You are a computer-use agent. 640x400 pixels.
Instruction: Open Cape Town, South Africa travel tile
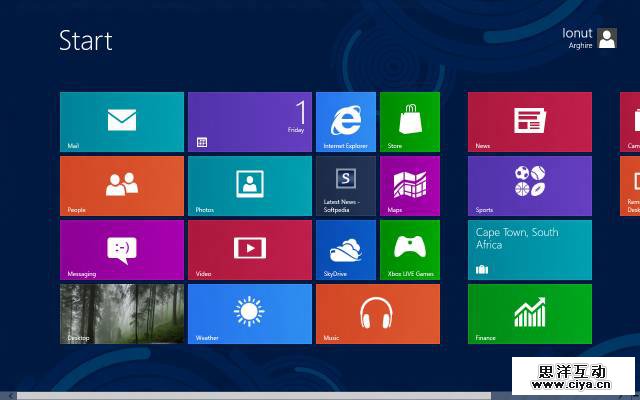click(x=529, y=250)
